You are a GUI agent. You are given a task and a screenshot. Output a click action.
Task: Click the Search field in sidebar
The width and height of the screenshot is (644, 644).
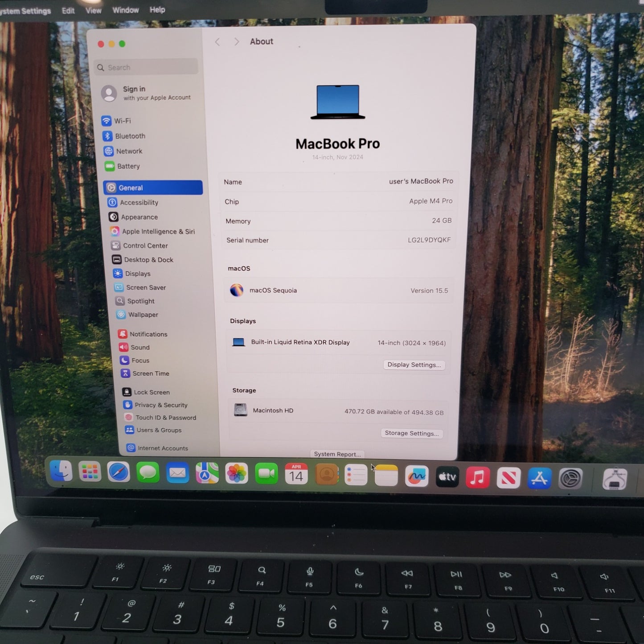coord(147,67)
